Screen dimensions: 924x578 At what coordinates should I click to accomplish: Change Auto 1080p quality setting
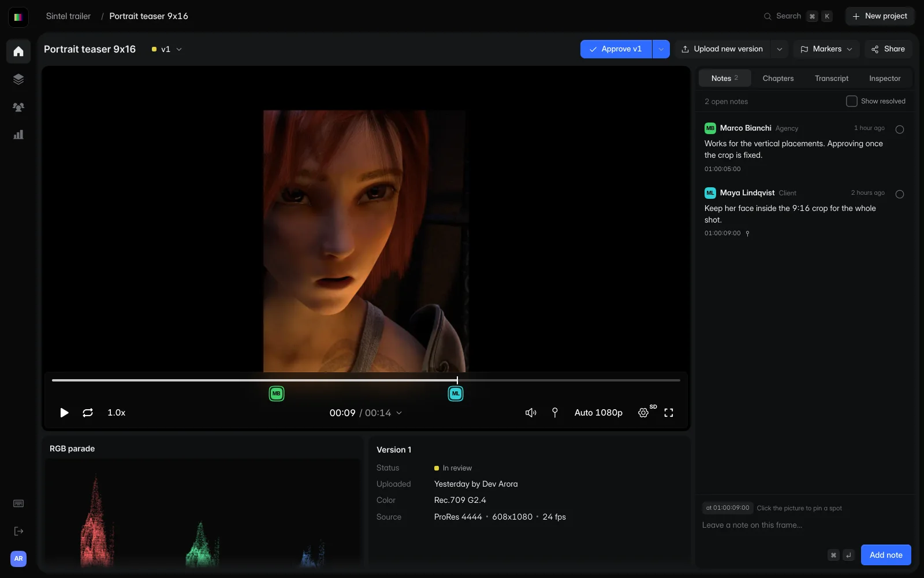[x=598, y=413]
